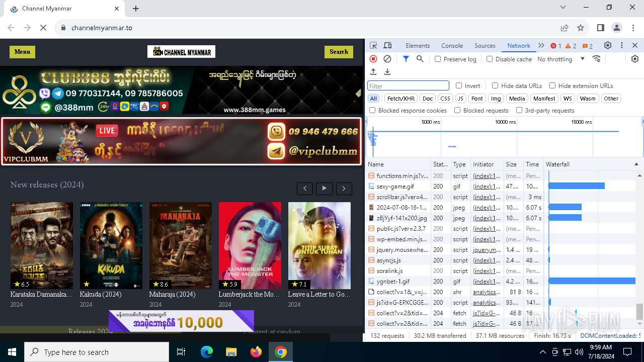The height and width of the screenshot is (362, 644).
Task: Select the sexy-game.gif request row
Action: tap(501, 187)
